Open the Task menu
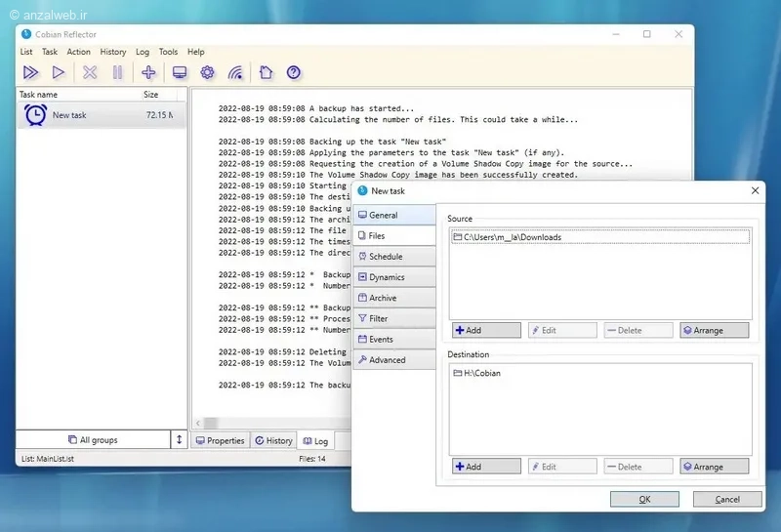Viewport: 781px width, 532px height. 50,52
